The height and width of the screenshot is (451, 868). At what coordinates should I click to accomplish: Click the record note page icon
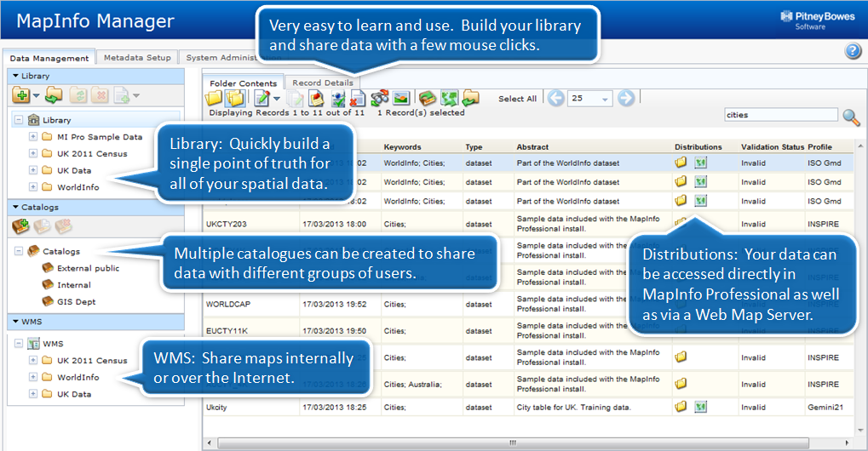[316, 99]
